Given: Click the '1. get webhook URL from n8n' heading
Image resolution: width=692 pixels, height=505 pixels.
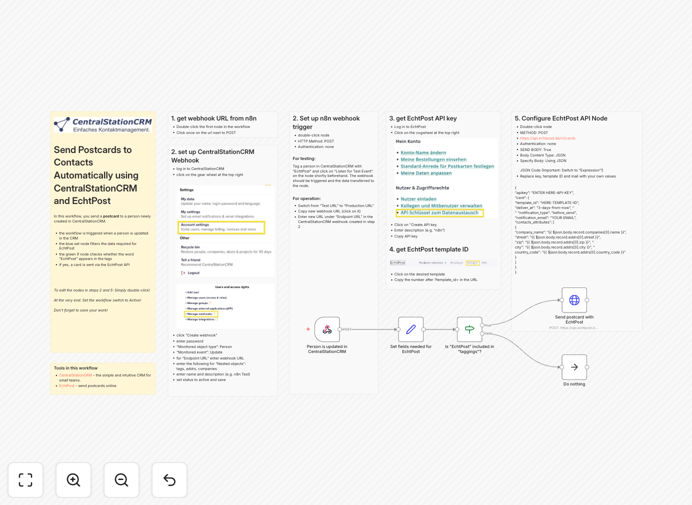Looking at the screenshot, I should pos(214,118).
